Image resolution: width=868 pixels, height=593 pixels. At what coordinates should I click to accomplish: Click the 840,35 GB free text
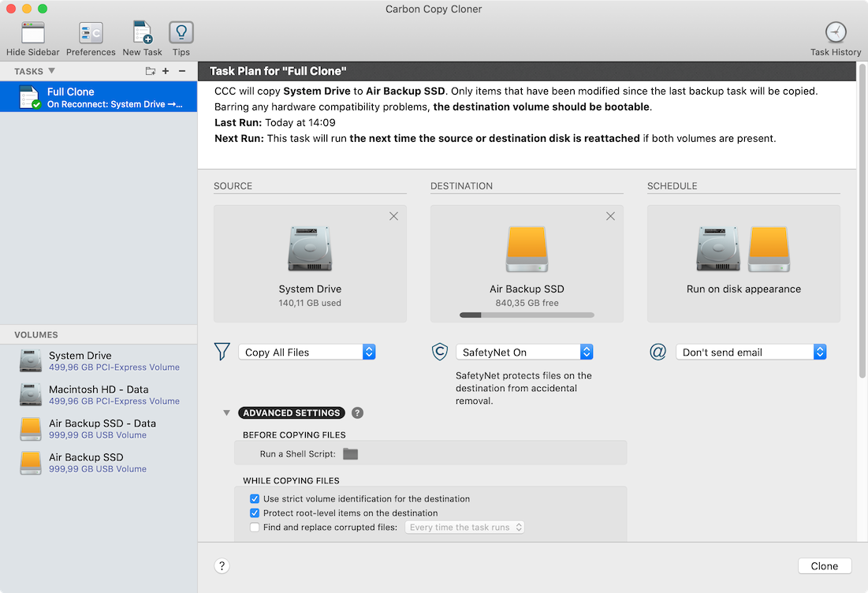click(527, 303)
